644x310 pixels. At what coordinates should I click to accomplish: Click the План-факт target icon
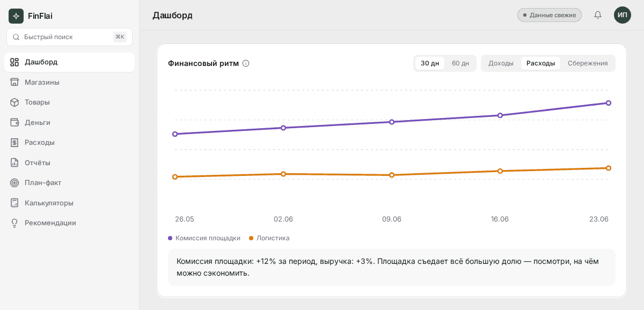(x=14, y=182)
